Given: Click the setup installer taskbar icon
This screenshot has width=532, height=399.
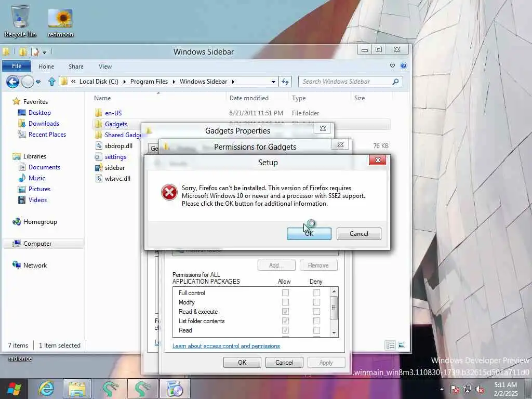Looking at the screenshot, I should (x=175, y=389).
